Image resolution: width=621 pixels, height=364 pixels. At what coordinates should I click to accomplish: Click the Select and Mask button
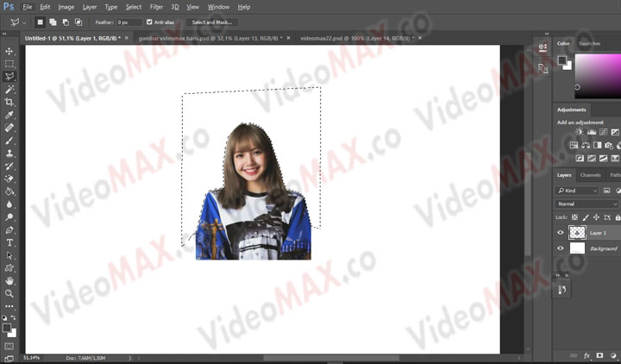[212, 22]
